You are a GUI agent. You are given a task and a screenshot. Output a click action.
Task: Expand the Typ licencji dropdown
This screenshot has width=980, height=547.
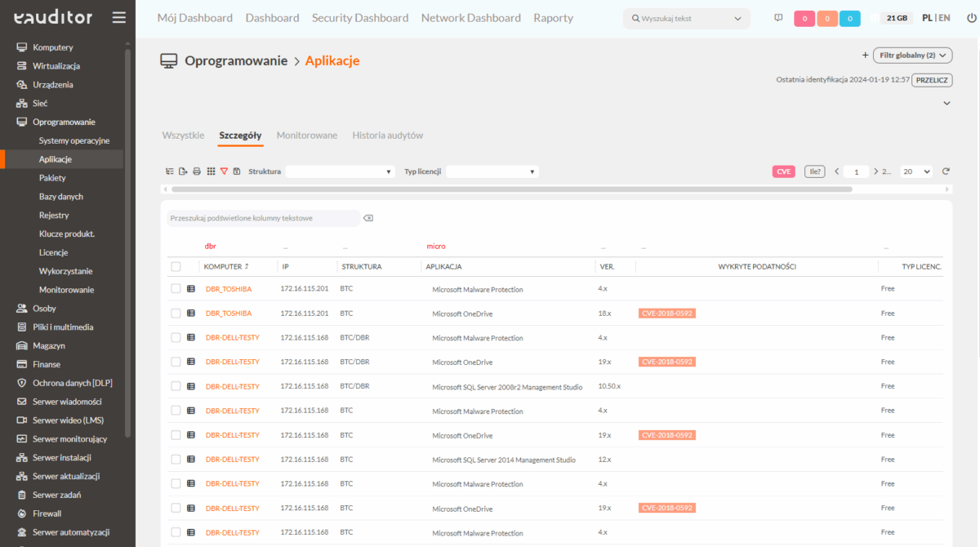coord(492,171)
